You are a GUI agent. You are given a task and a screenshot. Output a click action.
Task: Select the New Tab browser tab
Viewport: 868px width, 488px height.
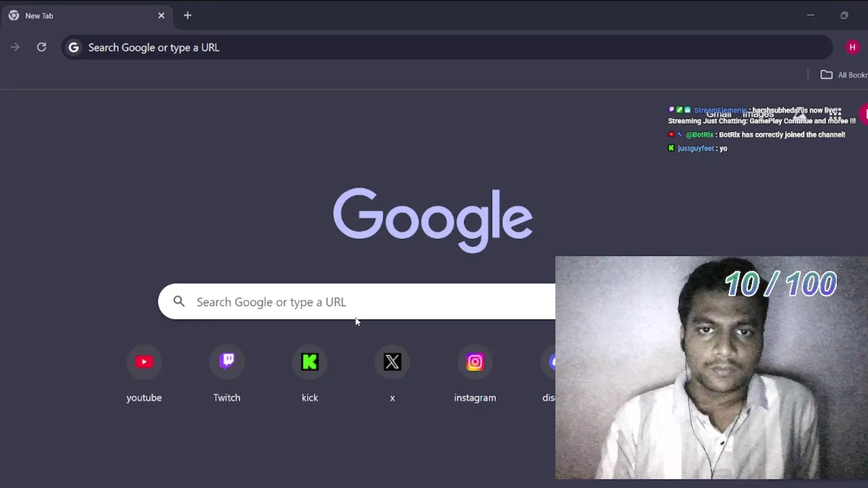[x=87, y=16]
